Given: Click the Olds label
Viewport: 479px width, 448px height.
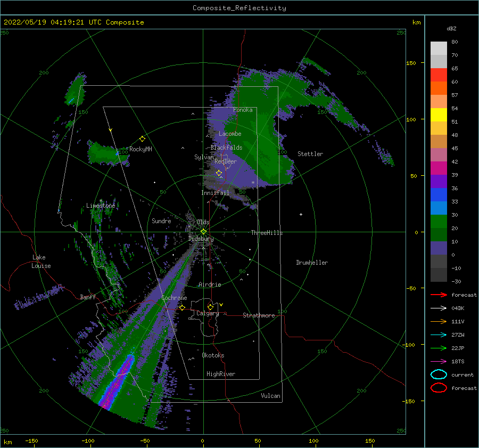Looking at the screenshot, I should pyautogui.click(x=203, y=222).
